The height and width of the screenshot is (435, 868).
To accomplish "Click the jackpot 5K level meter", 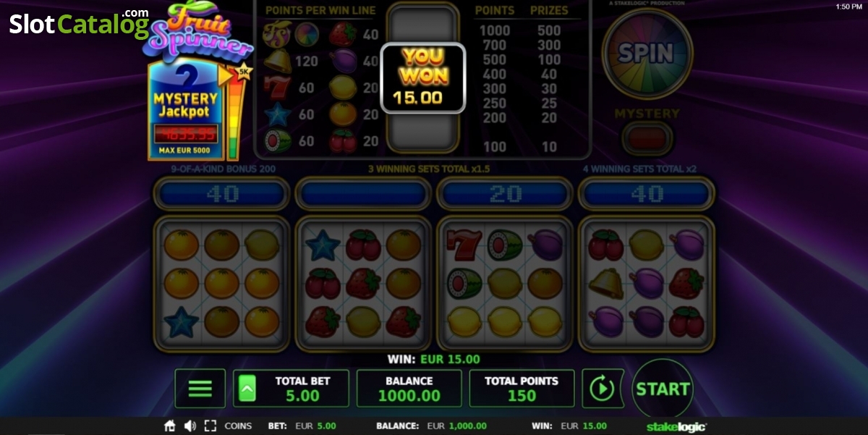I will click(234, 112).
